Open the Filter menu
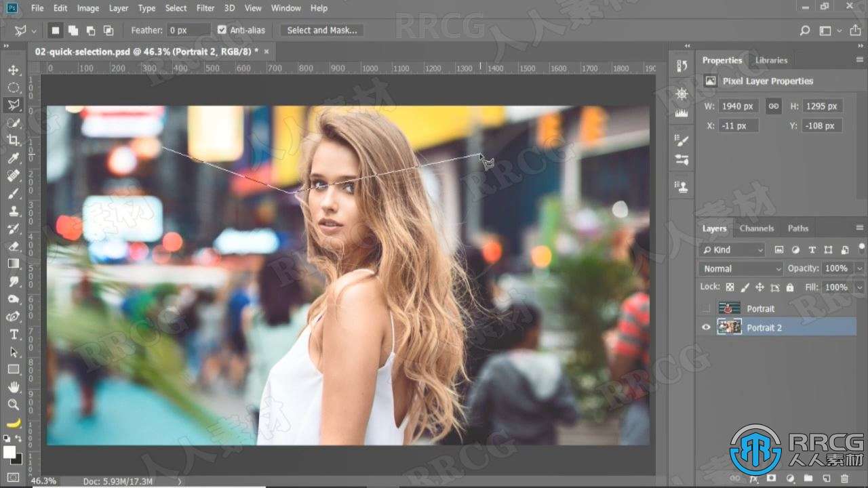 coord(205,8)
